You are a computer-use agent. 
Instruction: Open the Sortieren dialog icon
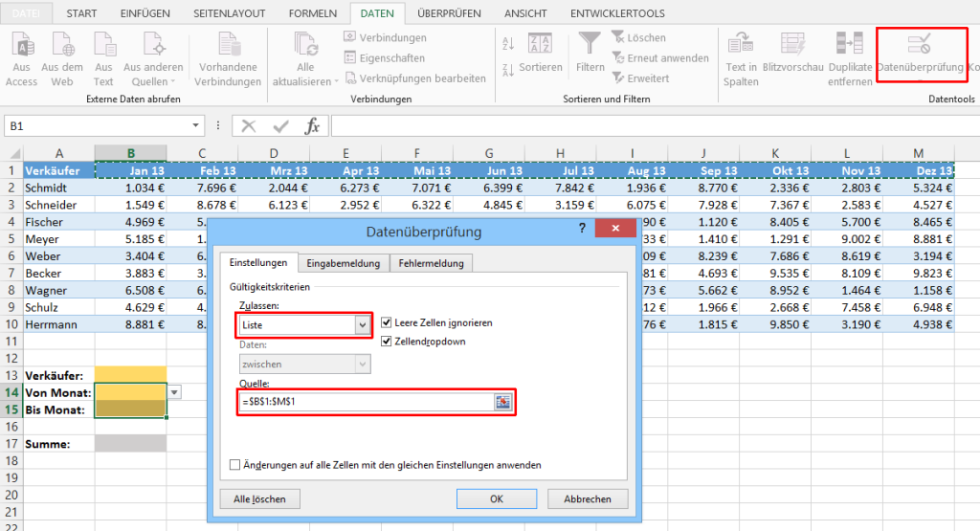click(540, 44)
